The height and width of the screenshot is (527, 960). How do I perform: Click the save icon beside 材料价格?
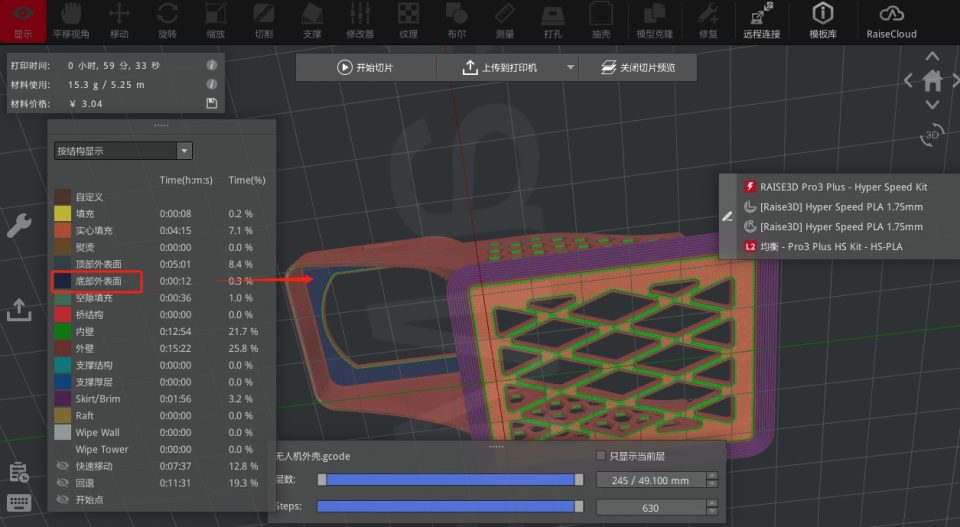point(212,103)
